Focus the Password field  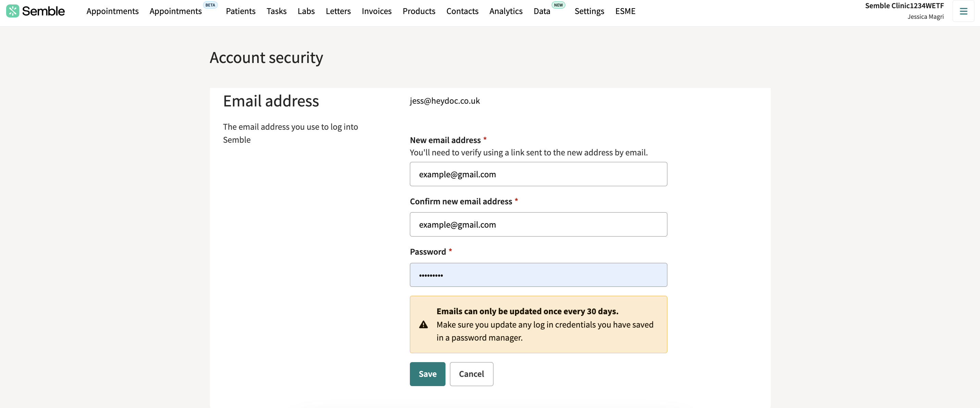tap(538, 275)
